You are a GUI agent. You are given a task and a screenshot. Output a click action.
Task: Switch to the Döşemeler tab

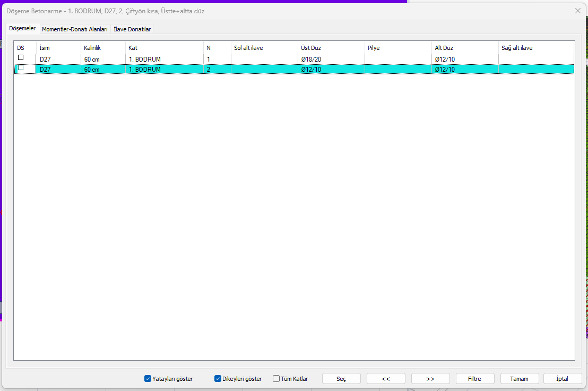pos(22,28)
